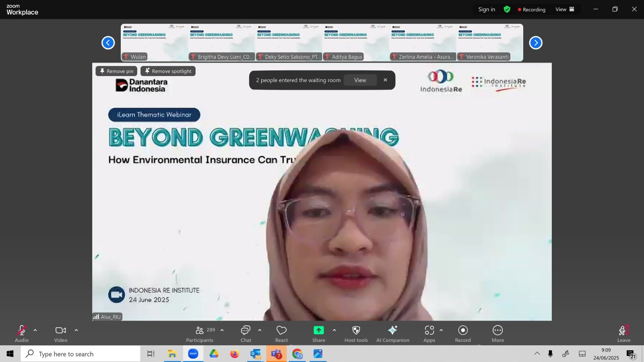Select Deky Setio Saksono's thumbnail
The height and width of the screenshot is (362, 644).
pos(289,43)
